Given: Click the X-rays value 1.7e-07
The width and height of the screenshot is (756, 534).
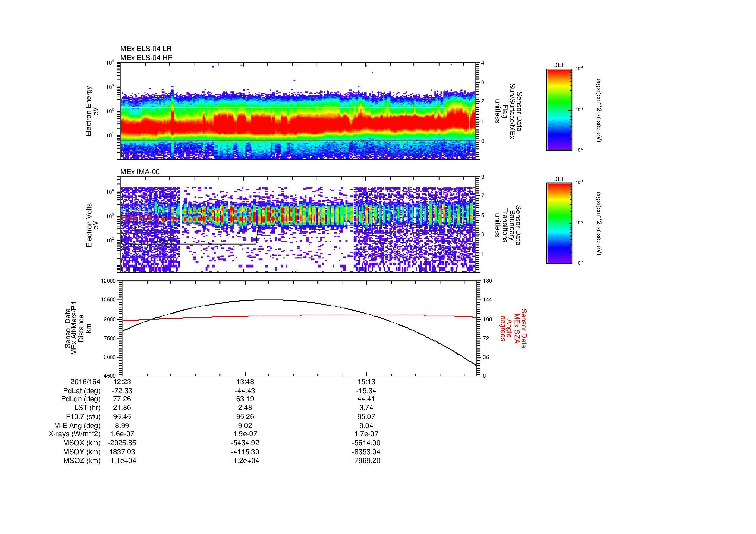Looking at the screenshot, I should point(366,434).
